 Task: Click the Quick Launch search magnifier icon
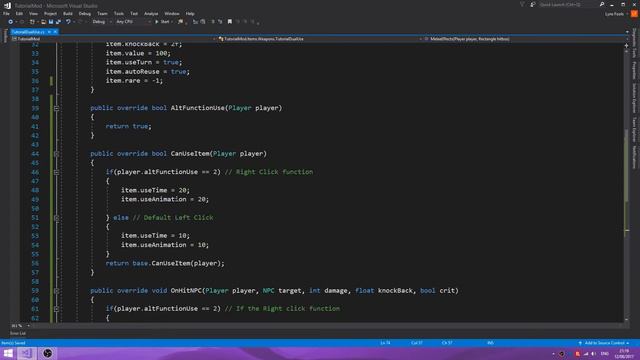(x=602, y=4)
